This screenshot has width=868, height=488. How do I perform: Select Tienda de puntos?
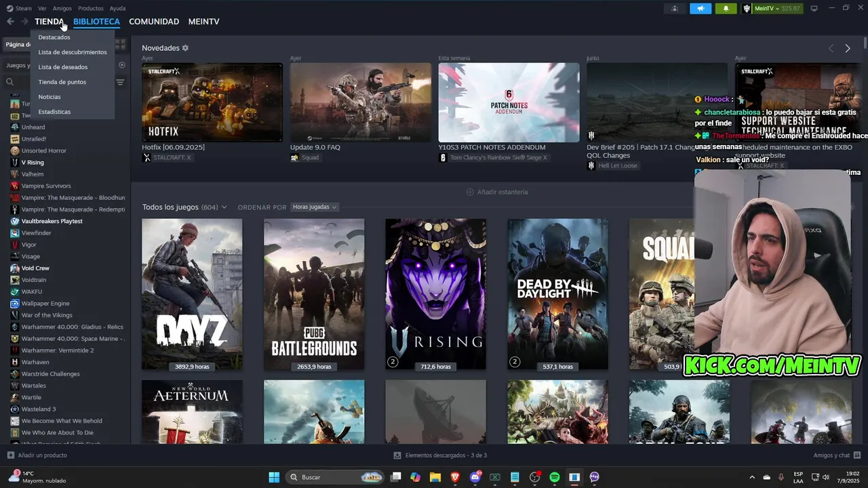click(x=62, y=82)
